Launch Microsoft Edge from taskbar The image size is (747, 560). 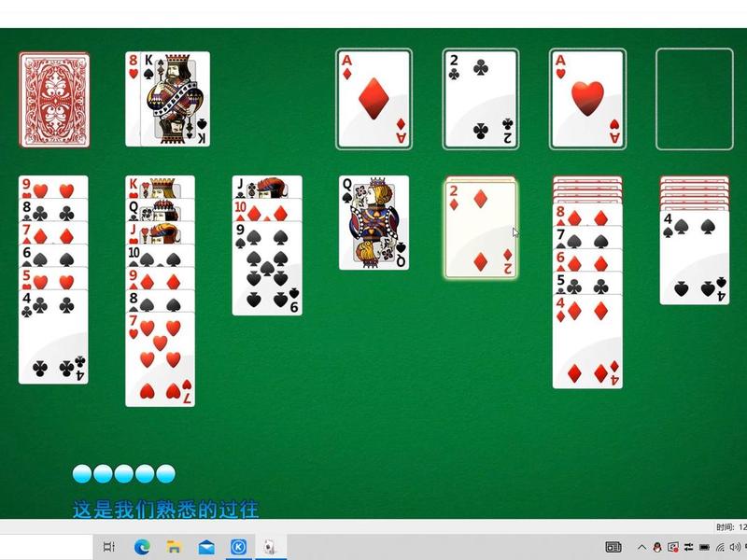coord(142,547)
